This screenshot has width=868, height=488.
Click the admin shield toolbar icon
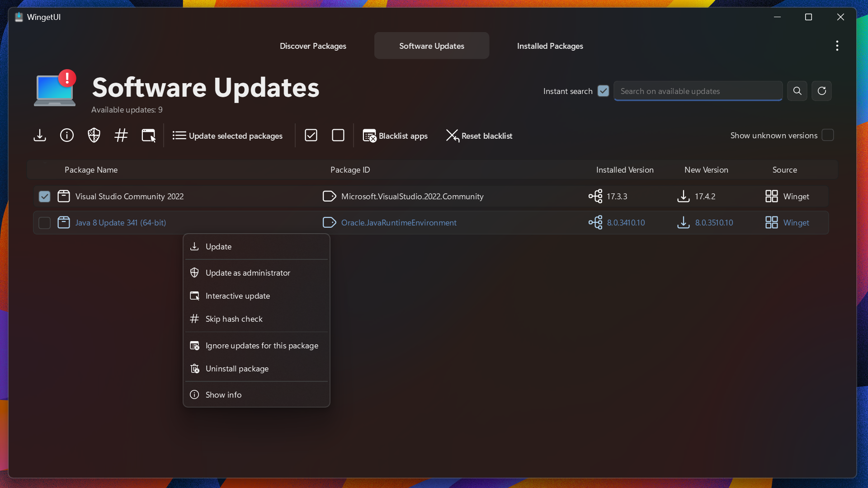[x=94, y=135]
